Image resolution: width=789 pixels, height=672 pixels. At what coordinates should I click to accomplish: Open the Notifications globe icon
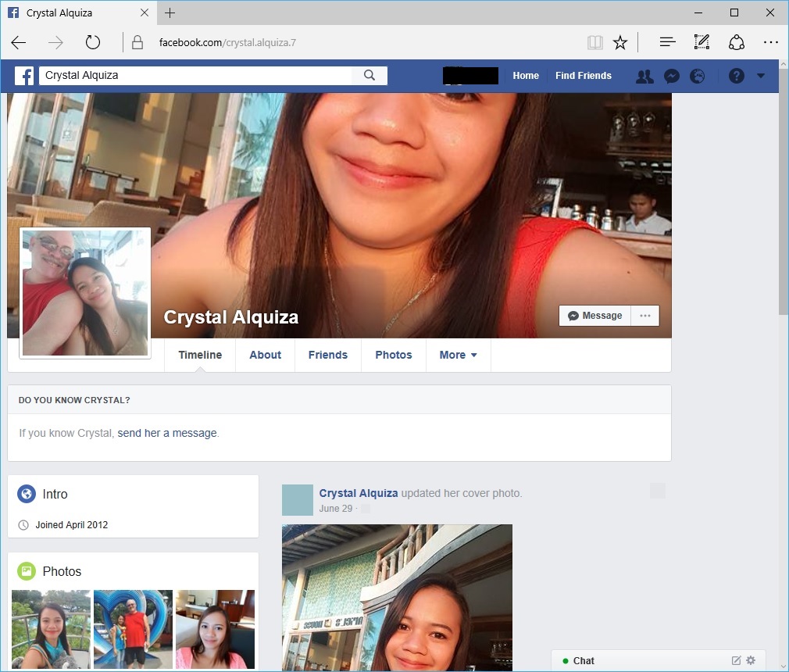point(697,76)
